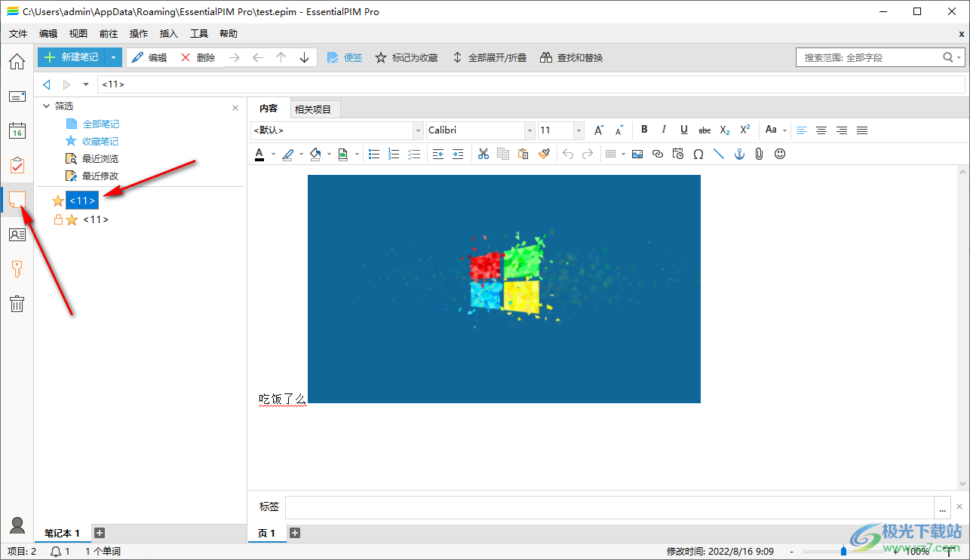The width and height of the screenshot is (970, 560).
Task: Open the Tasks checklist module in sidebar
Action: 17,165
